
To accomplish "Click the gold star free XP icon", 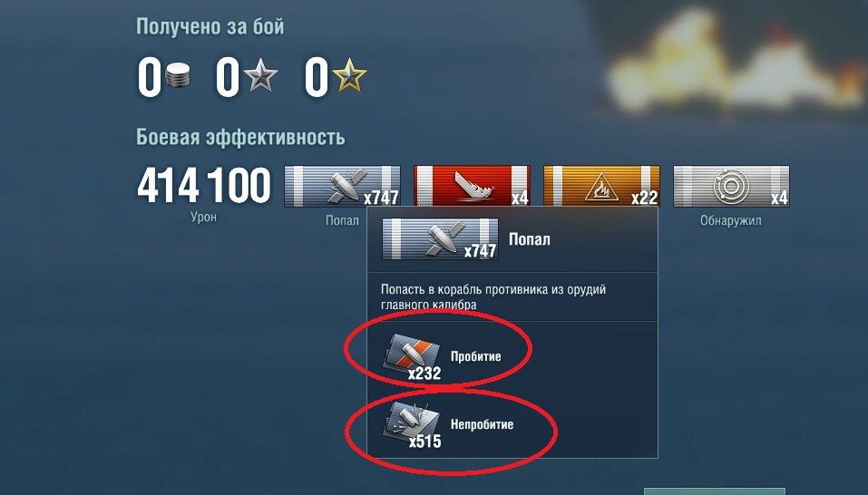I will pos(349,75).
